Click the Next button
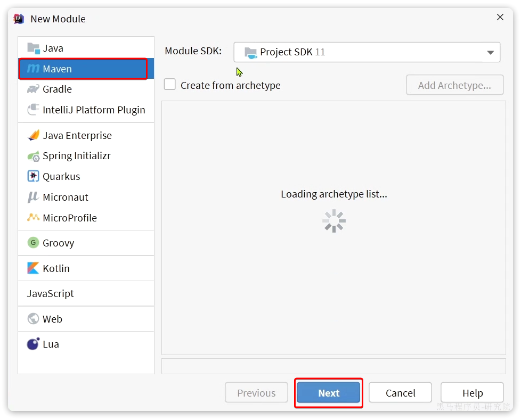This screenshot has width=521, height=420. (329, 393)
